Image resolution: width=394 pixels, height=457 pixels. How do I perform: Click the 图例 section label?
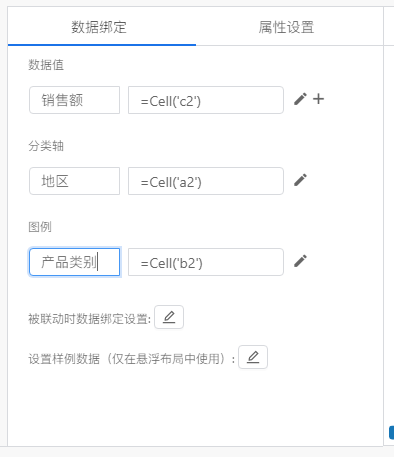click(x=40, y=227)
